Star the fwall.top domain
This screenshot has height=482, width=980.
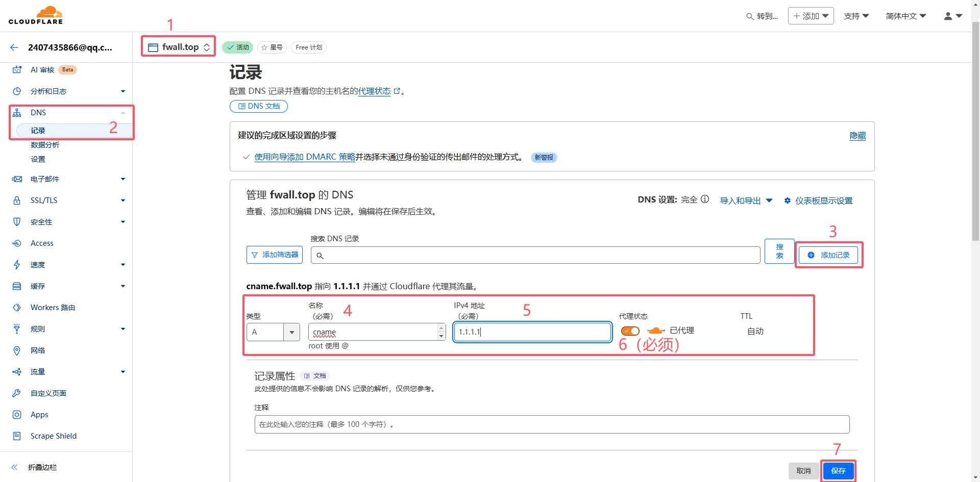(272, 47)
